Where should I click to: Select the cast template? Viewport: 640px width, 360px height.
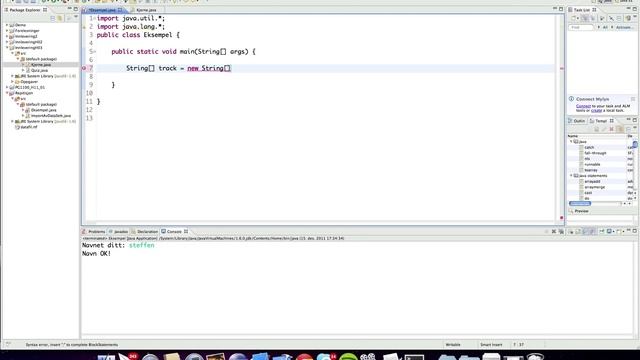588,193
